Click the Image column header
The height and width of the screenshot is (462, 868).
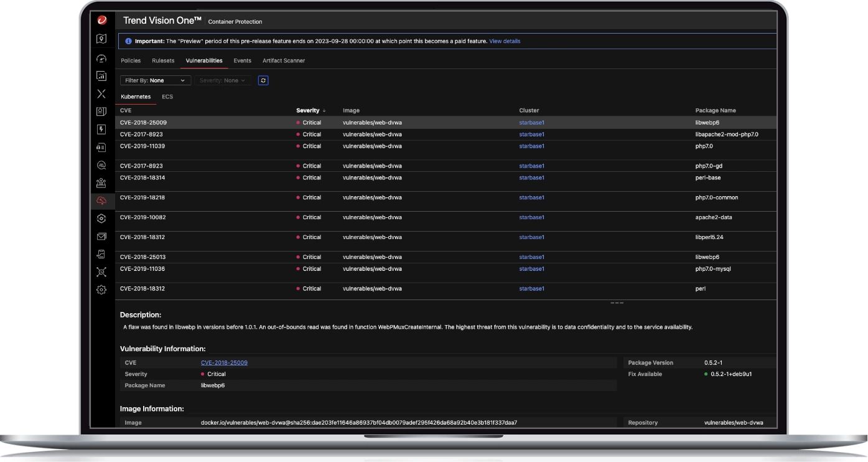tap(352, 111)
